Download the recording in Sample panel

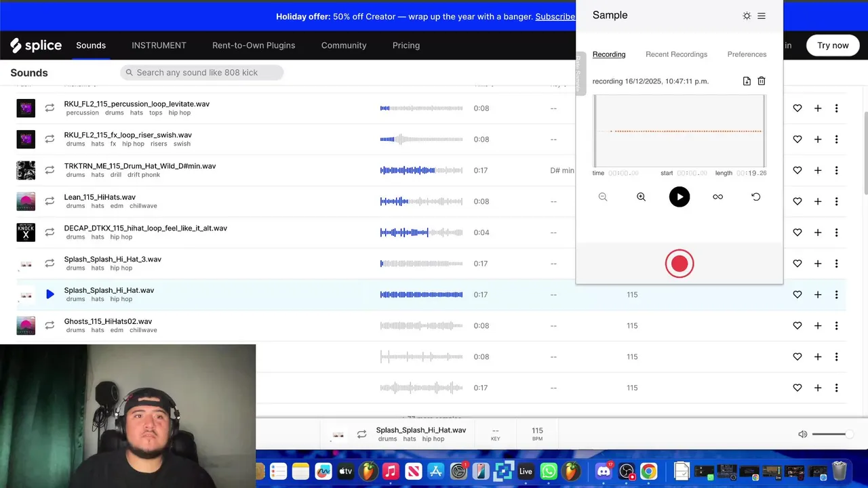tap(747, 81)
